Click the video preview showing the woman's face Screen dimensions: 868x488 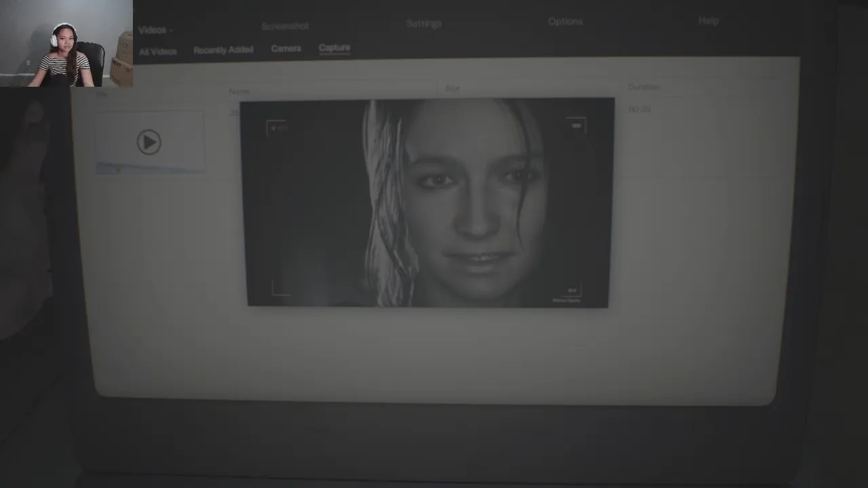(x=427, y=202)
